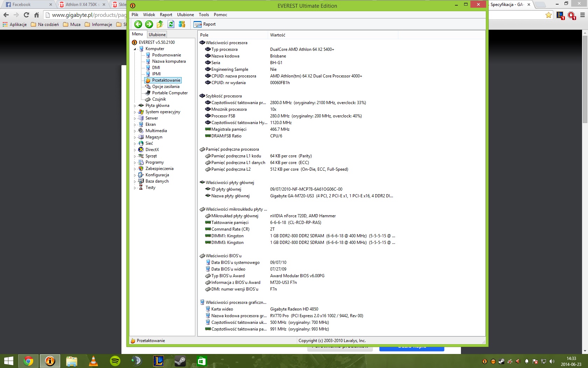
Task: Expand the Magazyn node
Action: point(135,137)
